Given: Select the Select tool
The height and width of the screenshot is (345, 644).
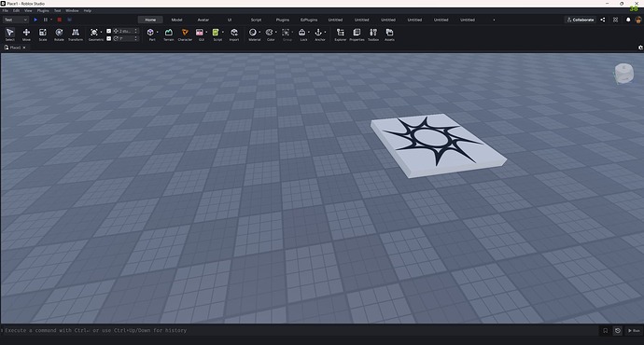Looking at the screenshot, I should pyautogui.click(x=10, y=34).
